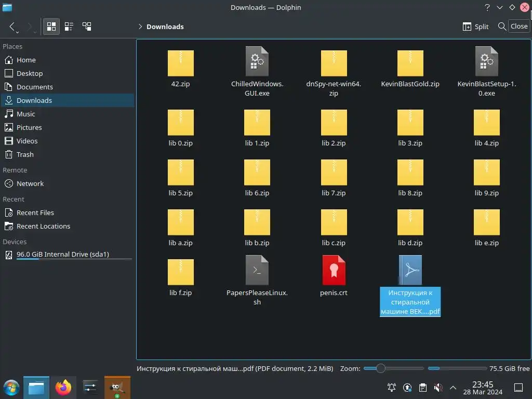Expand hidden system tray icons arrow
The width and height of the screenshot is (532, 399).
453,388
